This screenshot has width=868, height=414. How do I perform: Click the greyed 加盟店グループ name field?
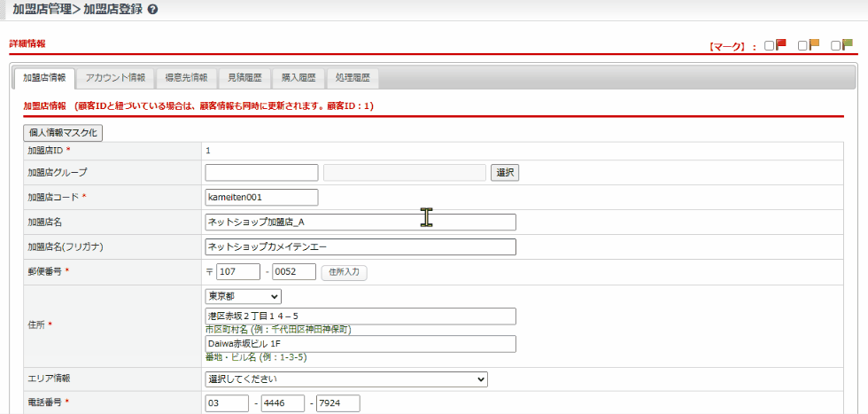click(x=404, y=173)
